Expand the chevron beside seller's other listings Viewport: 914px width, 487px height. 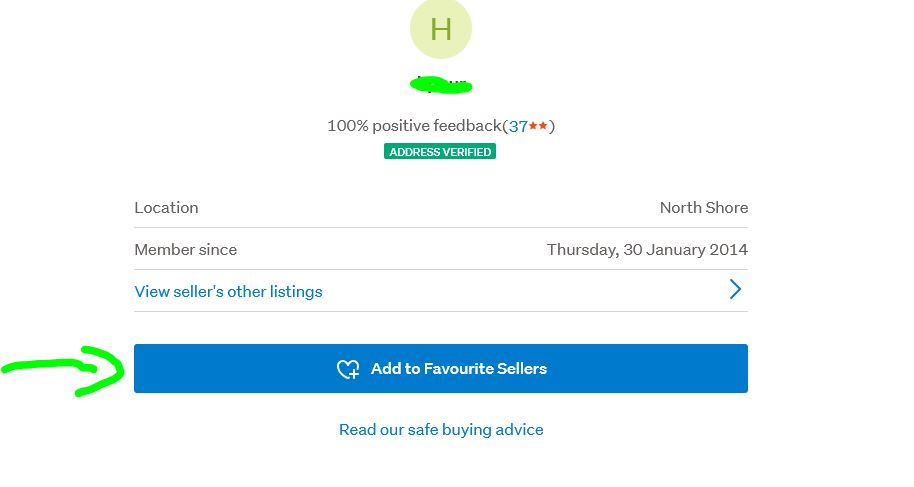tap(735, 290)
